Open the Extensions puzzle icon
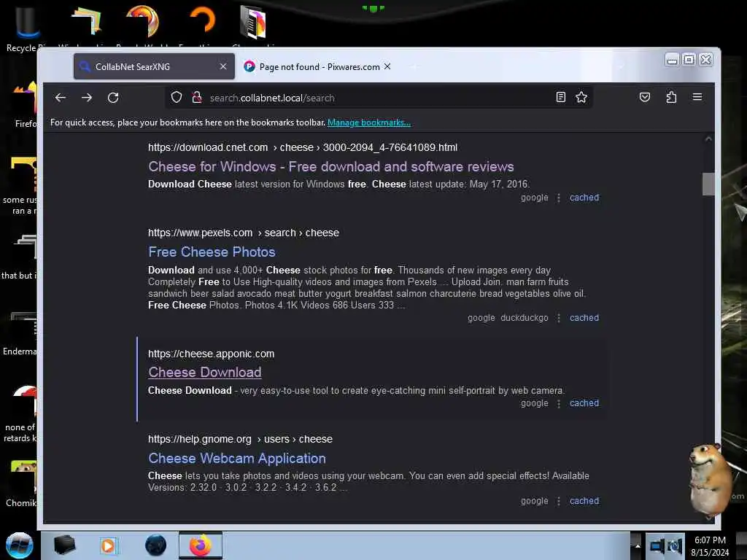 [671, 97]
